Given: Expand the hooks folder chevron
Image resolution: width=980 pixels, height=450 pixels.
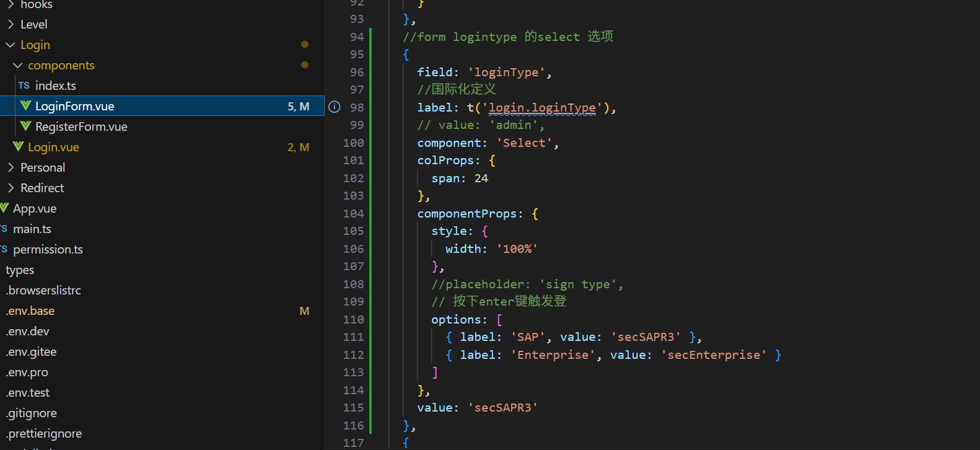Looking at the screenshot, I should pos(11,4).
